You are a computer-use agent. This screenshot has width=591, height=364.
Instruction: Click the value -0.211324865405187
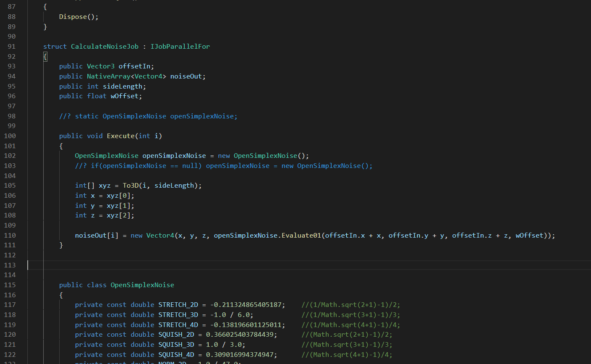pos(246,305)
